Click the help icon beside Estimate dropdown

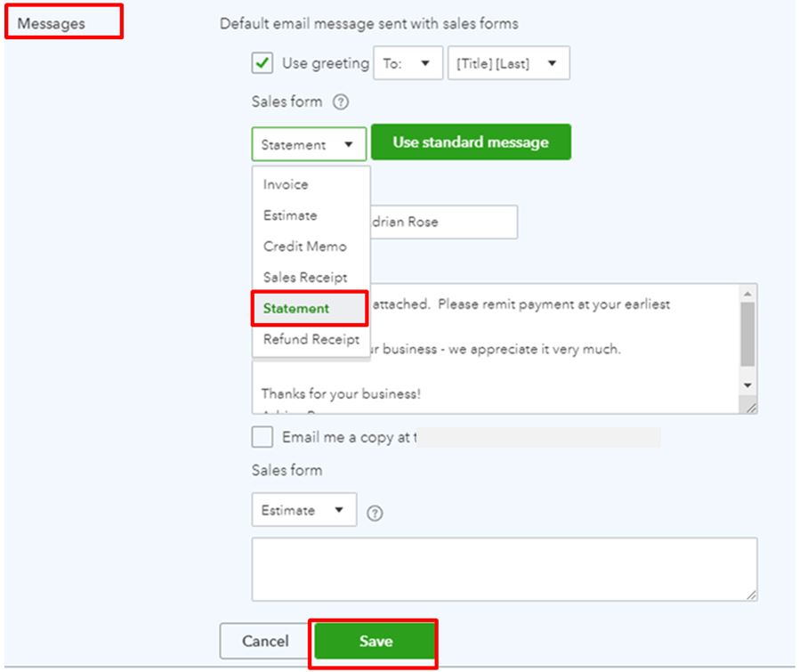click(375, 513)
